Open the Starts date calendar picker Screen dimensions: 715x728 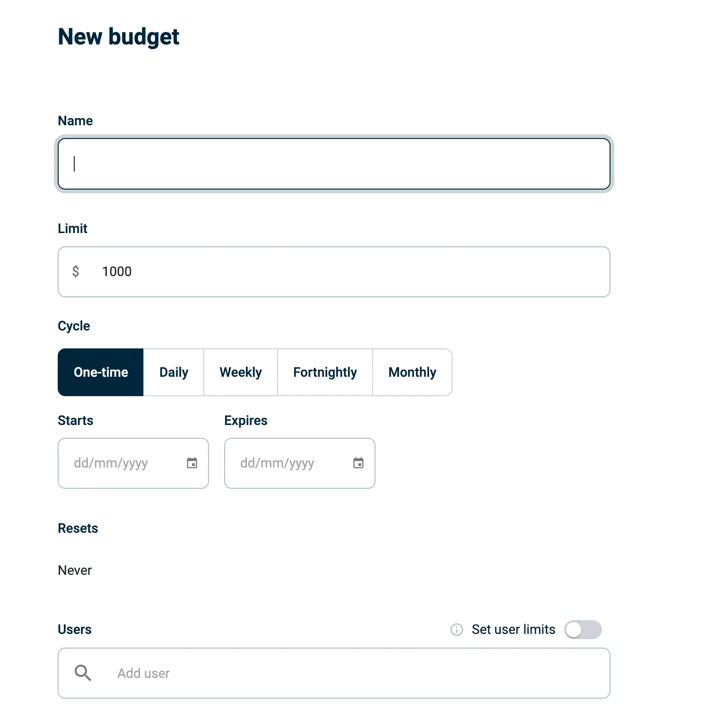tap(192, 463)
